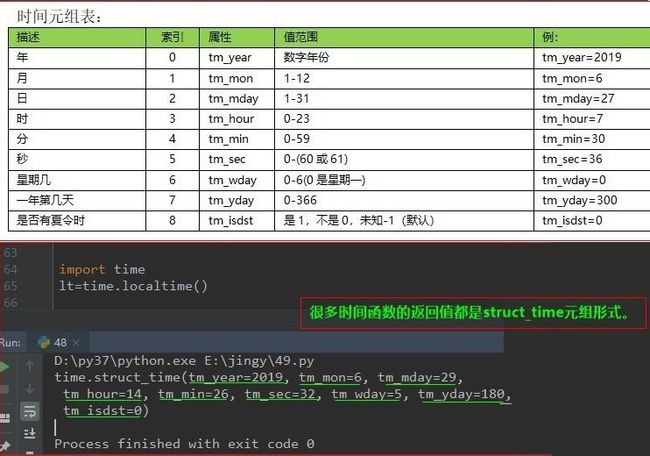The height and width of the screenshot is (456, 650).
Task: Click 'tm_wday=5' in console output
Action: tap(366, 394)
